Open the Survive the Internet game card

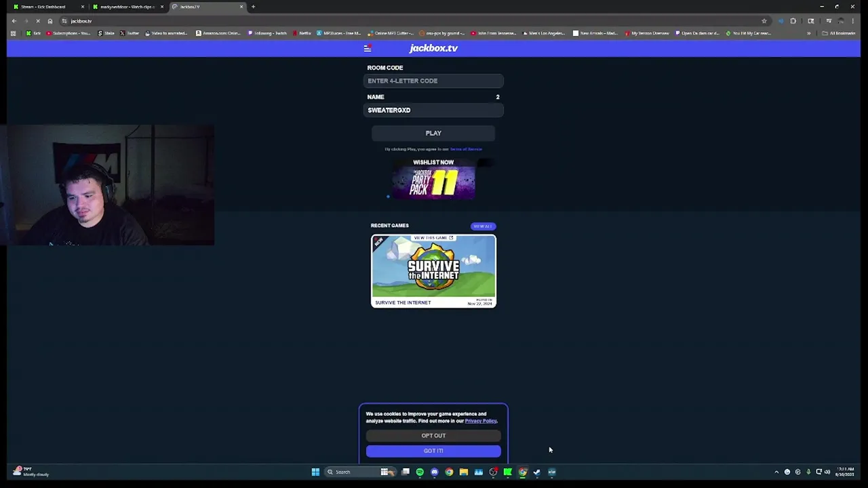[x=433, y=271]
